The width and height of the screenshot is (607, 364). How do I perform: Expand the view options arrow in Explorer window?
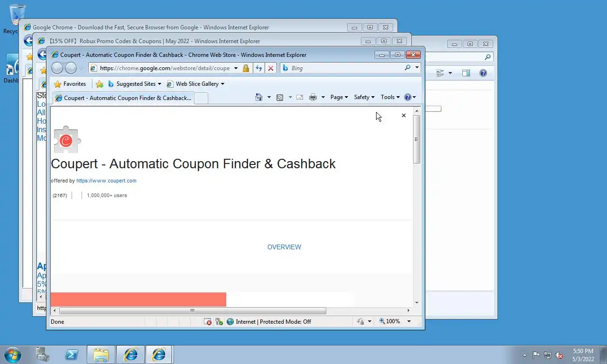[450, 73]
